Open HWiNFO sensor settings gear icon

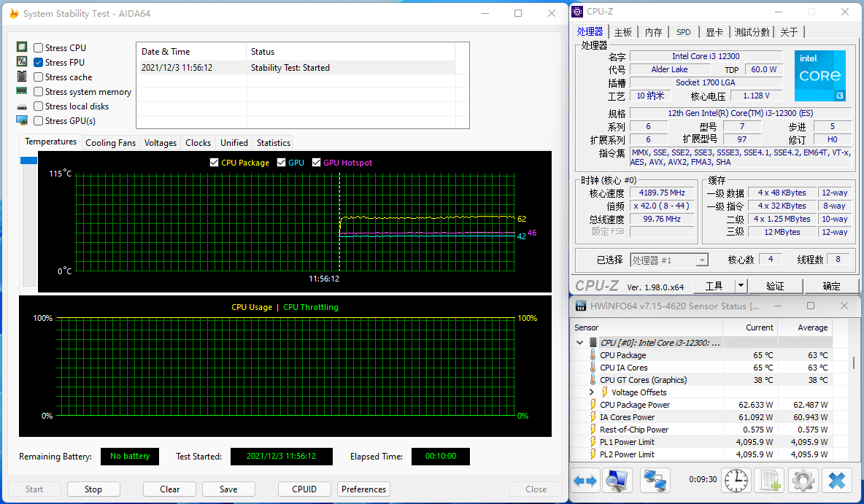point(803,481)
